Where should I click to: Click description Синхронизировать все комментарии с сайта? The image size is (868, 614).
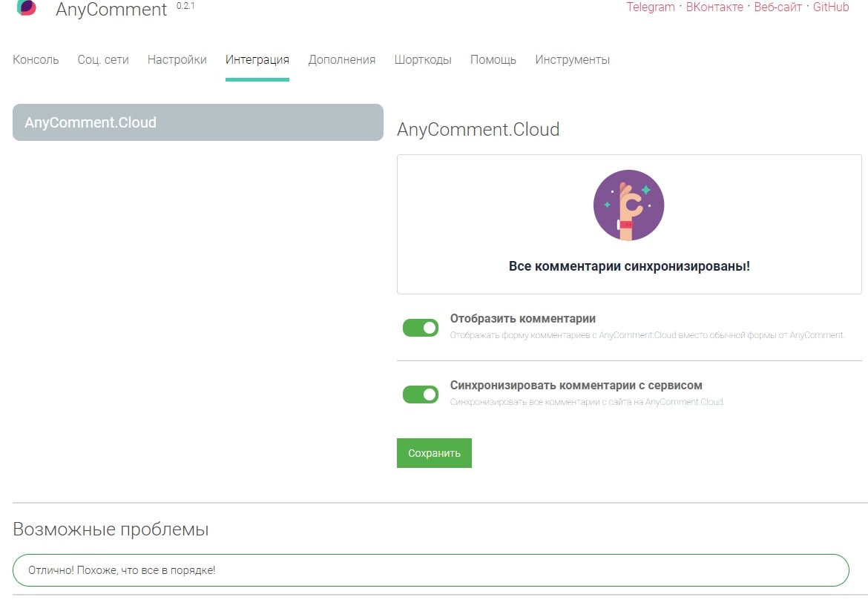(587, 402)
